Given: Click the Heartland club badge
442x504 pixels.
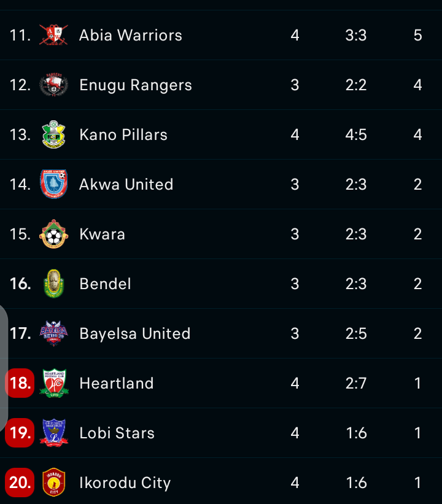Looking at the screenshot, I should tap(53, 383).
